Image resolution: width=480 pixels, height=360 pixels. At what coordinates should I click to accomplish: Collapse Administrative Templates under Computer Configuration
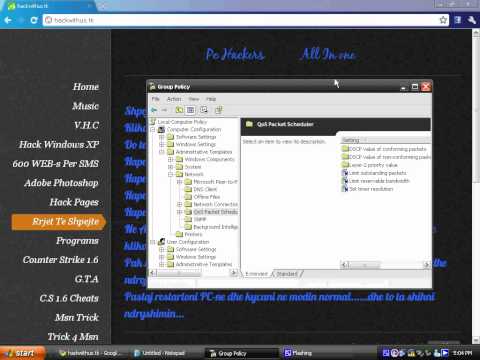point(162,152)
